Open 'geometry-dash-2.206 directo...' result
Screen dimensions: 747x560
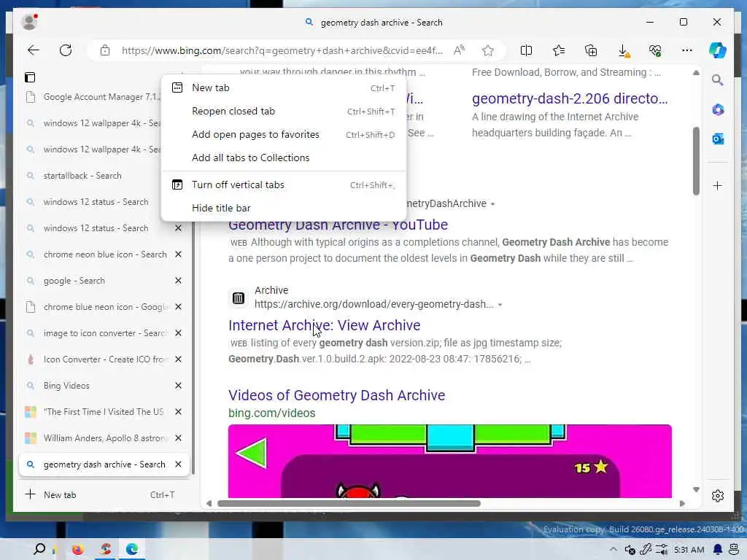[x=570, y=98]
